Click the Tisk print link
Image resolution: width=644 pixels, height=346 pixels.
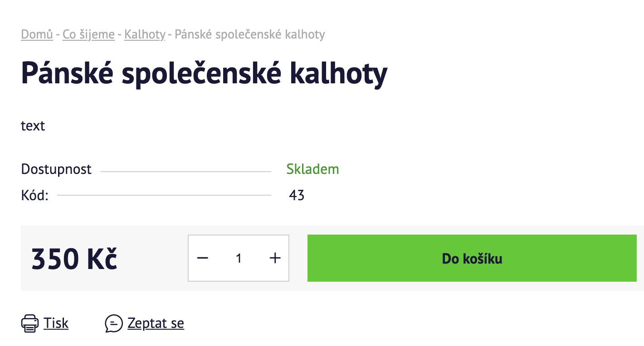(x=56, y=323)
